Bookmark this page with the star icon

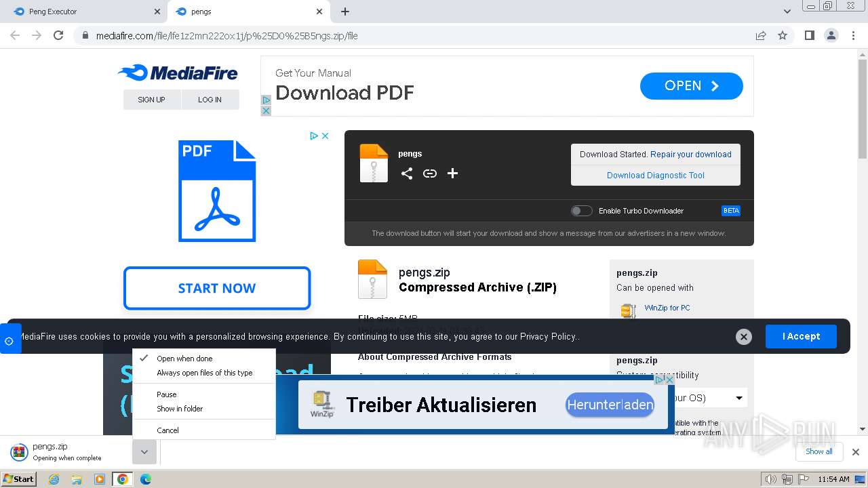(x=783, y=35)
